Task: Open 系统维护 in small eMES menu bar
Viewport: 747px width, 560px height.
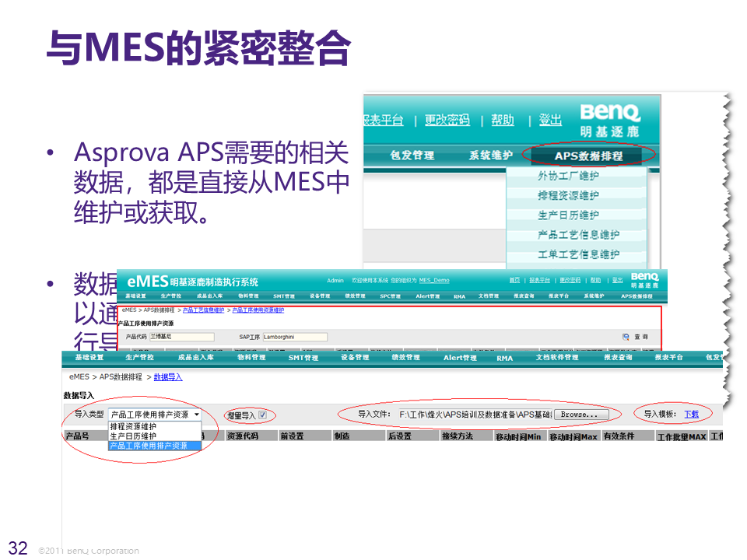Action: click(x=594, y=296)
